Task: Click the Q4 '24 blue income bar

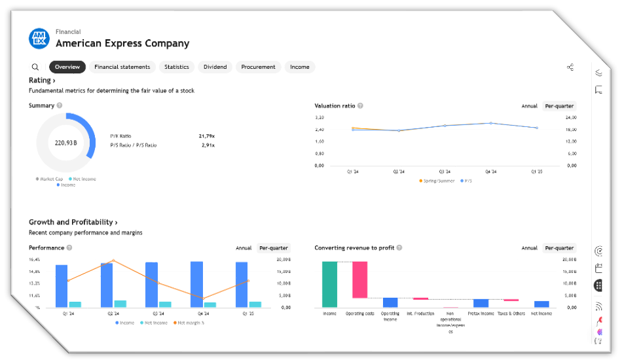Action: (197, 284)
